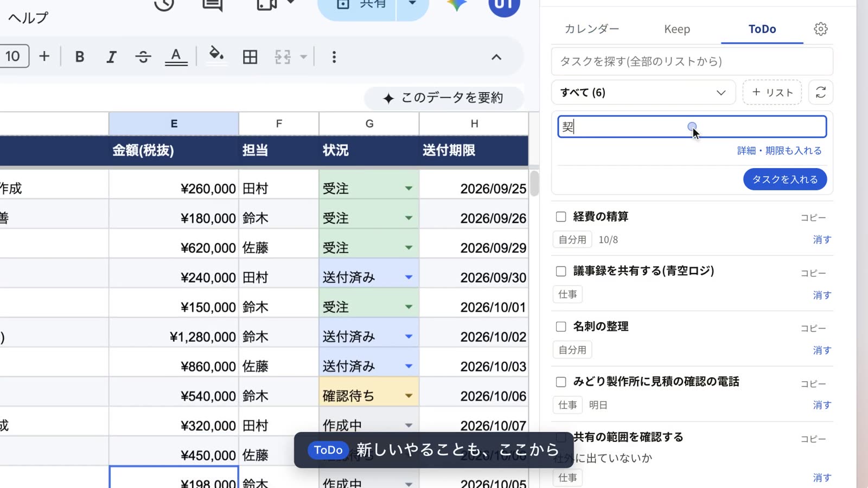Check the 経費の精算 task checkbox
The image size is (868, 488).
point(561,217)
